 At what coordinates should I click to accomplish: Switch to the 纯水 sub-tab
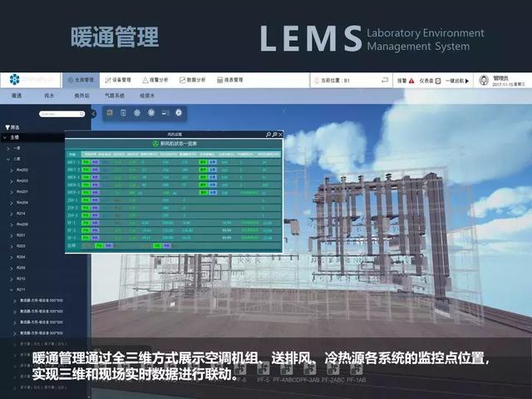tap(48, 96)
